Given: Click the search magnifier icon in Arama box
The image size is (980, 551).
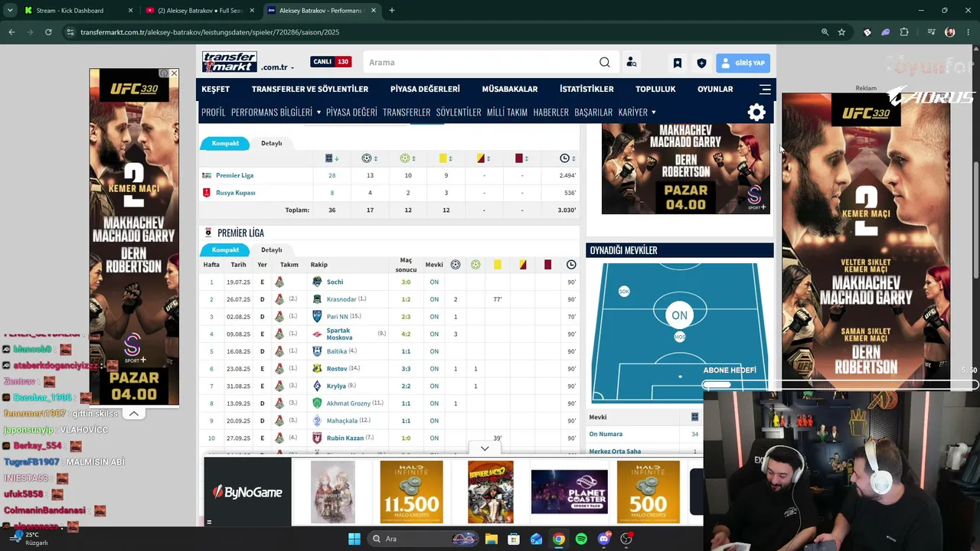Looking at the screenshot, I should coord(605,63).
